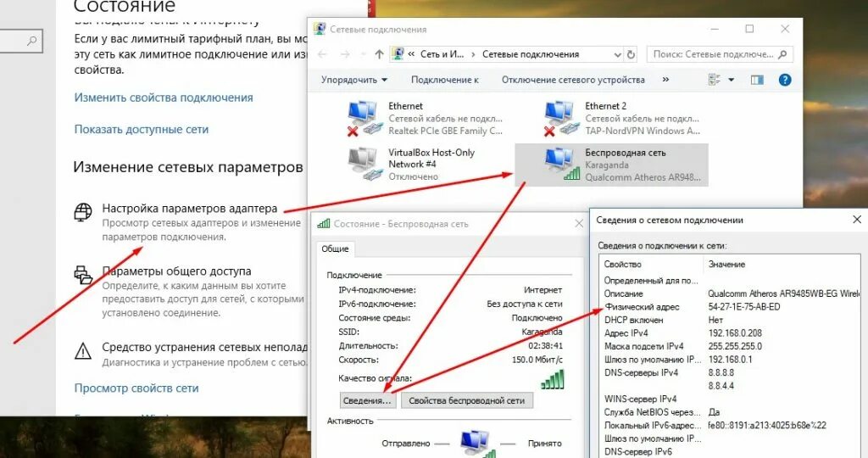Expand recent locations dropdown arrow
The image size is (868, 458).
point(363,54)
